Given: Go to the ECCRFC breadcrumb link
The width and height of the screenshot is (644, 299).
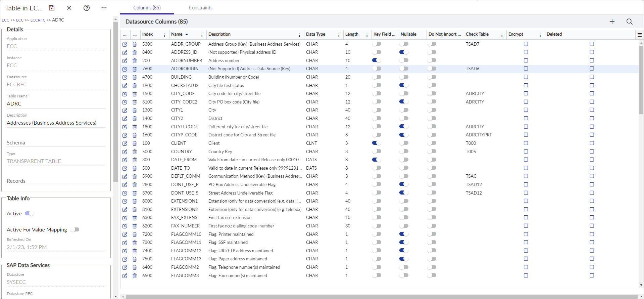Looking at the screenshot, I should 38,20.
